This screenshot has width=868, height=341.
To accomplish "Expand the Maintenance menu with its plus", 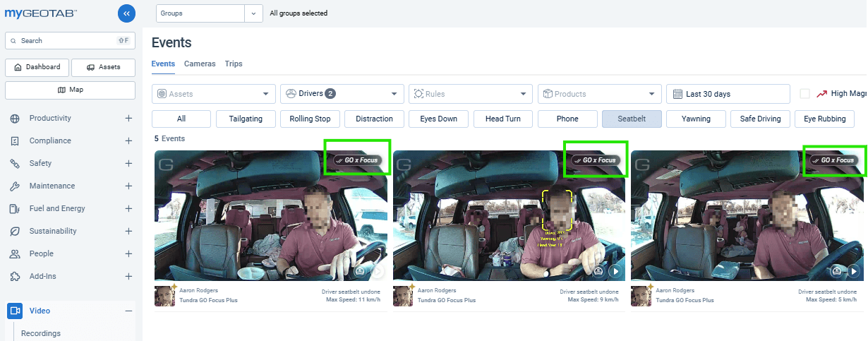I will (x=128, y=186).
